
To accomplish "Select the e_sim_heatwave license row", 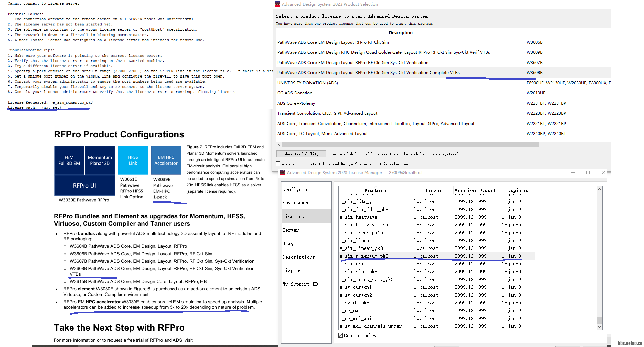I will click(x=437, y=217).
